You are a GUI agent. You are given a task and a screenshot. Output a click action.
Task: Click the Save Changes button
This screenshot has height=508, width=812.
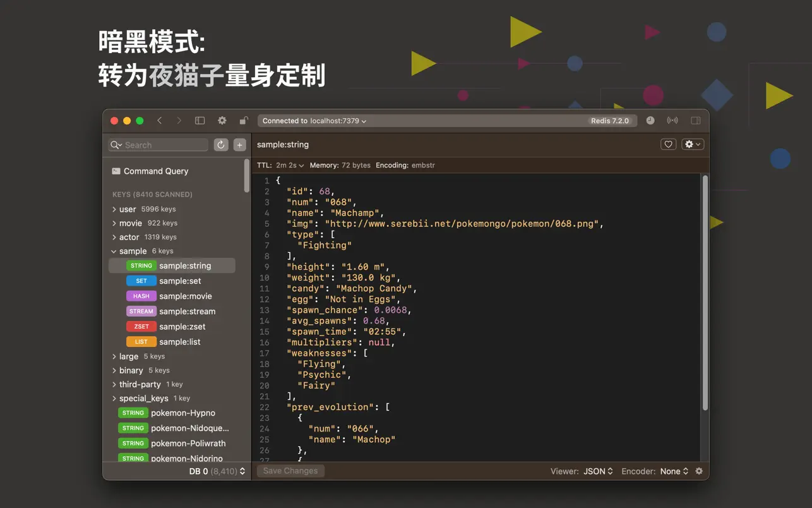point(290,471)
